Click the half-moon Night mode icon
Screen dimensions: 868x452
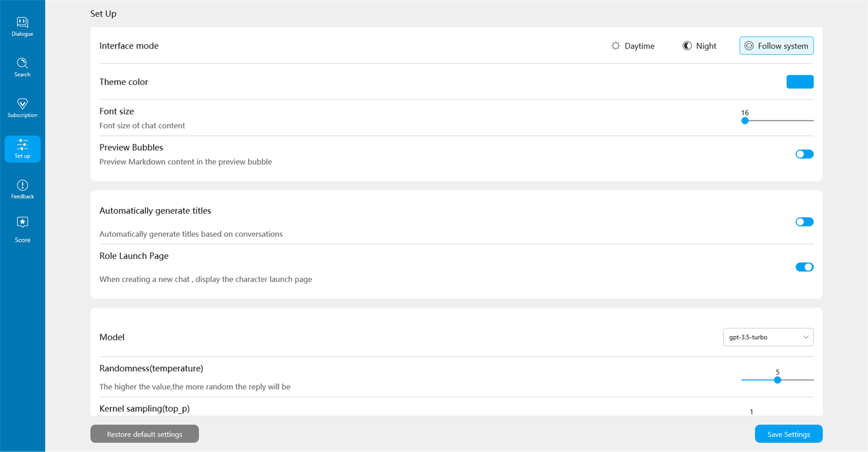click(687, 46)
